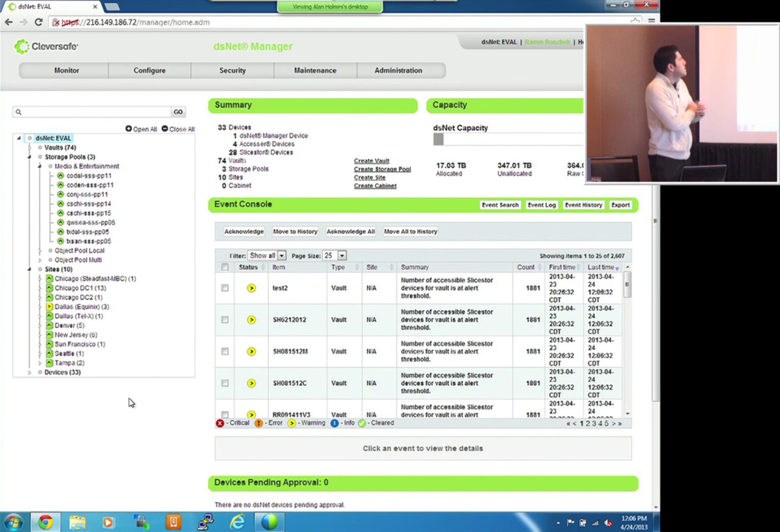Image resolution: width=780 pixels, height=532 pixels.
Task: Click the Cleversafe logo
Action: 46,46
